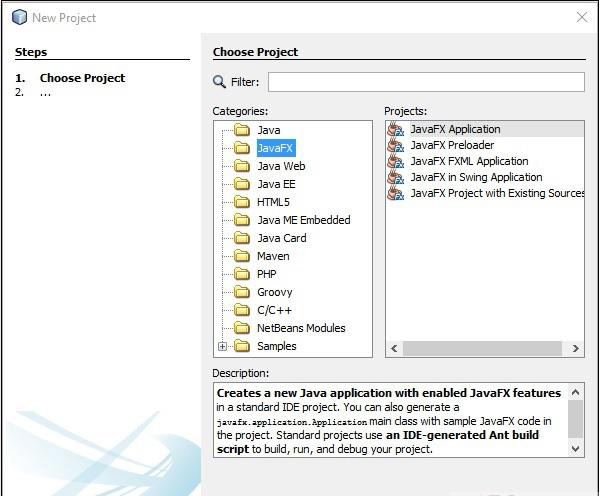Click the Description vertical scrollbar thumb
600x496 pixels.
coord(575,419)
